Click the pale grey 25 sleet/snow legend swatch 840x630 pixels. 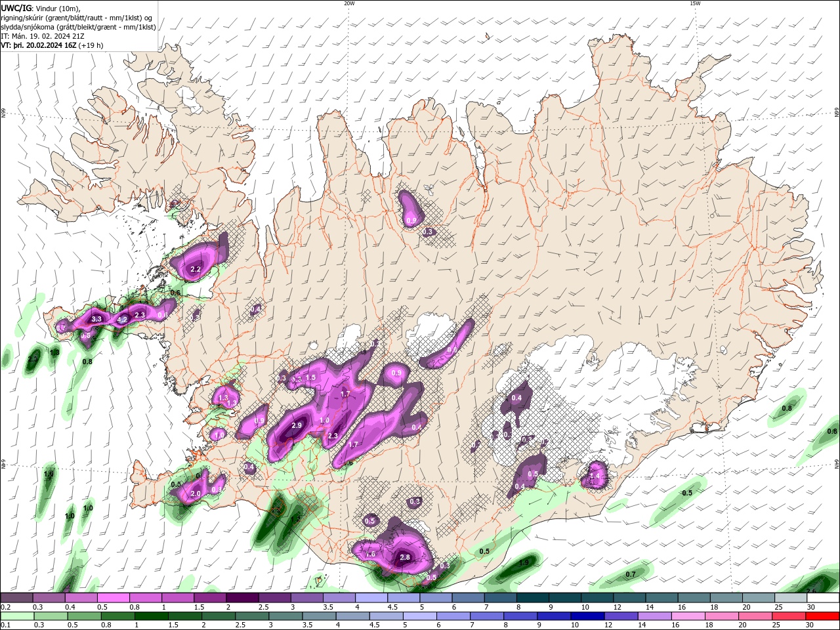point(790,598)
